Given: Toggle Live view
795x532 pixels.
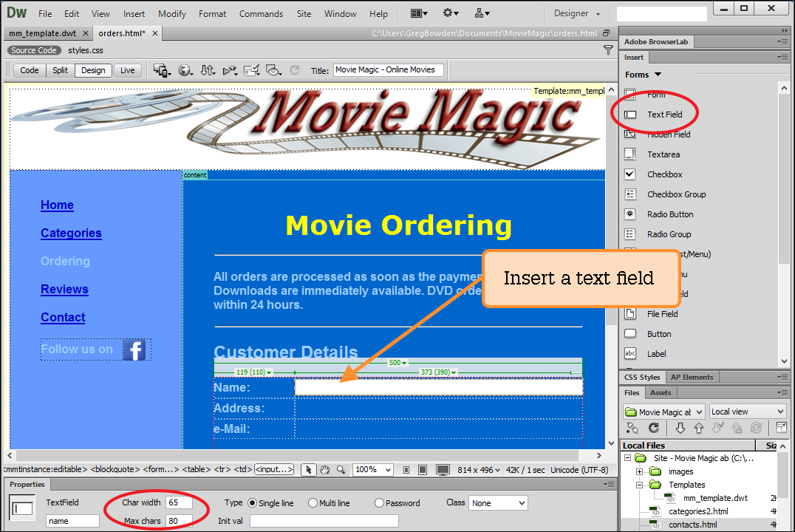Looking at the screenshot, I should point(127,70).
